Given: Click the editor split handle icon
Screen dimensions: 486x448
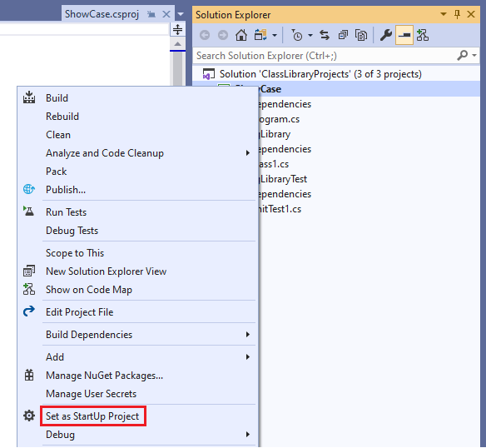Looking at the screenshot, I should point(177,30).
